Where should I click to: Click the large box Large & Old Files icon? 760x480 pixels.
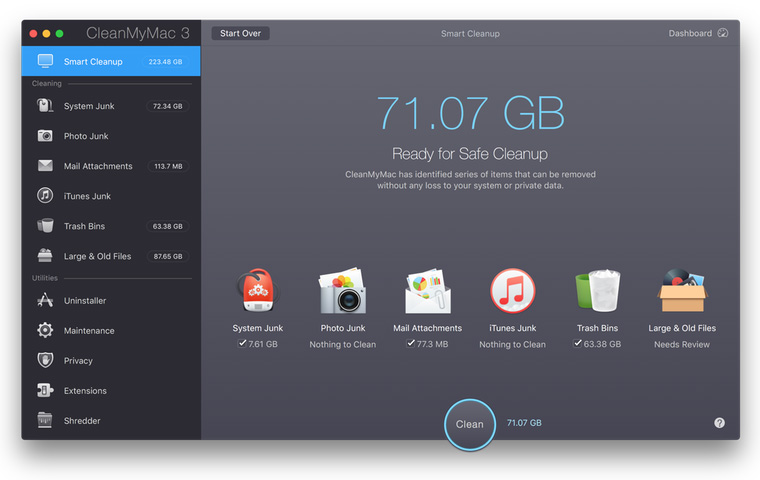coord(682,290)
